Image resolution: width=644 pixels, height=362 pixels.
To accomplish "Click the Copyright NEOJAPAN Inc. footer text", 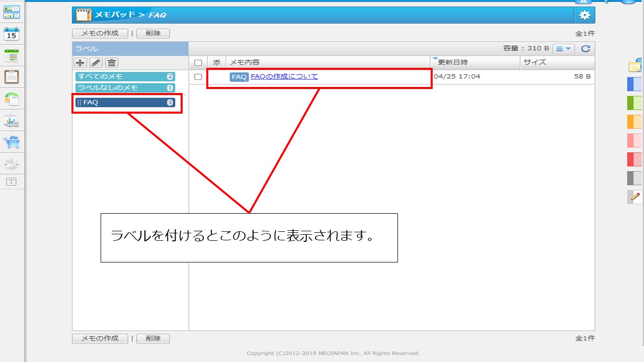I will pos(333,353).
